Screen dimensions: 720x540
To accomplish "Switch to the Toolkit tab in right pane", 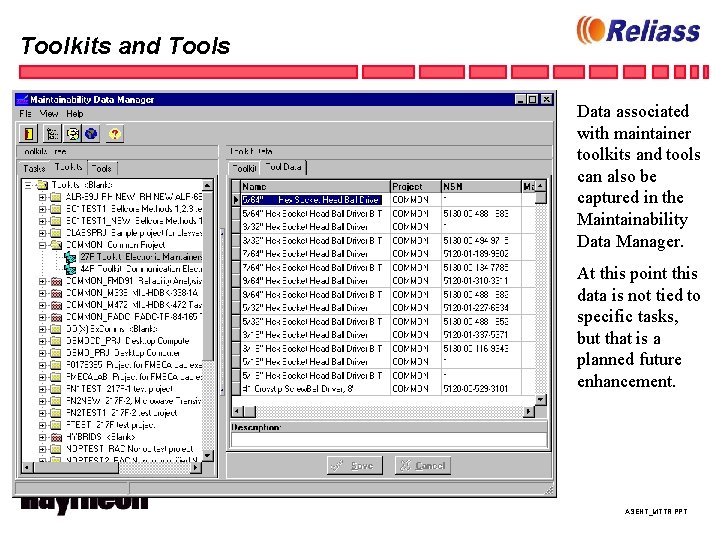I will pos(244,169).
